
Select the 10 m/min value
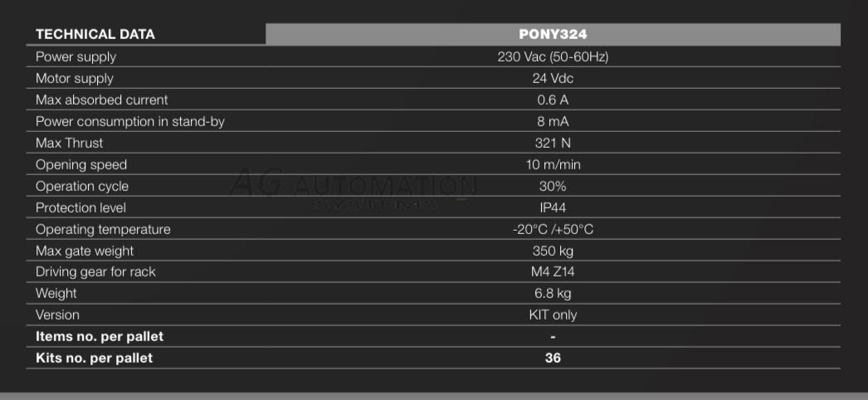click(x=553, y=165)
